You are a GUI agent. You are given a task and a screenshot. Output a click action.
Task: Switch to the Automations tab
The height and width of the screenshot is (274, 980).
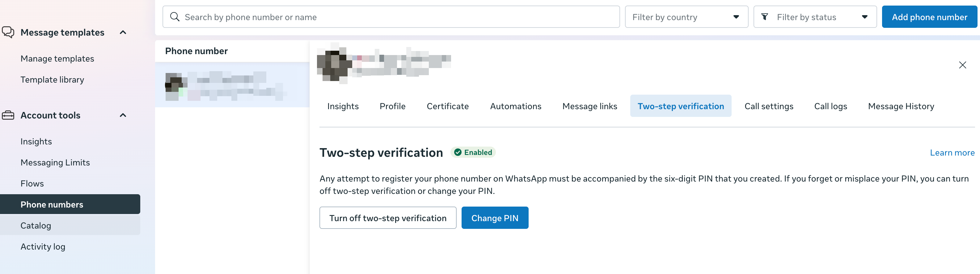point(516,106)
